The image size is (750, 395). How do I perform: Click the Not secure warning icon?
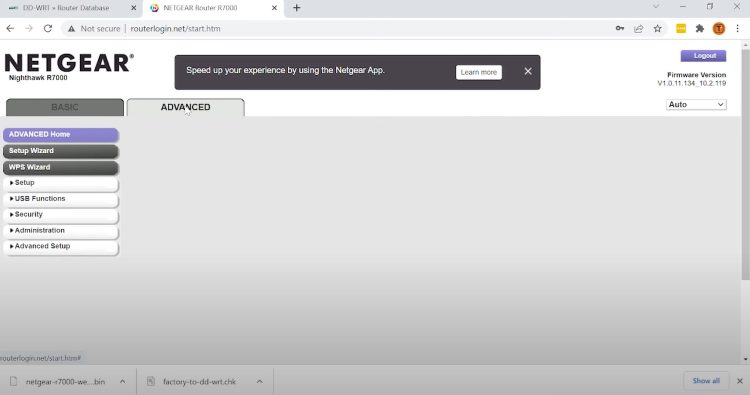pos(71,29)
